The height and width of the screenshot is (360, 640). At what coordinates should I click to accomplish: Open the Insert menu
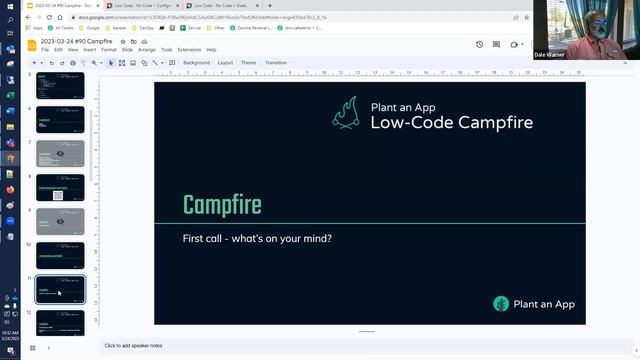tap(89, 50)
